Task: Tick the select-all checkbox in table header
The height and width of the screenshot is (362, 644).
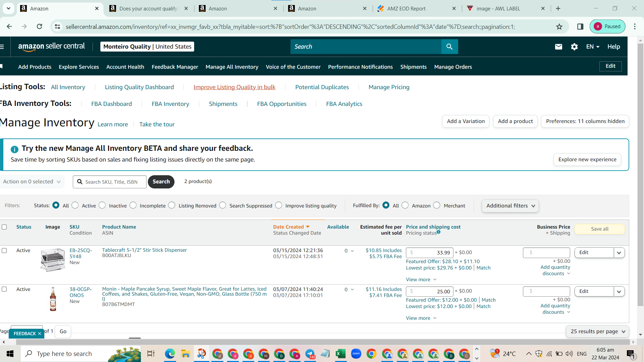Action: pyautogui.click(x=4, y=227)
